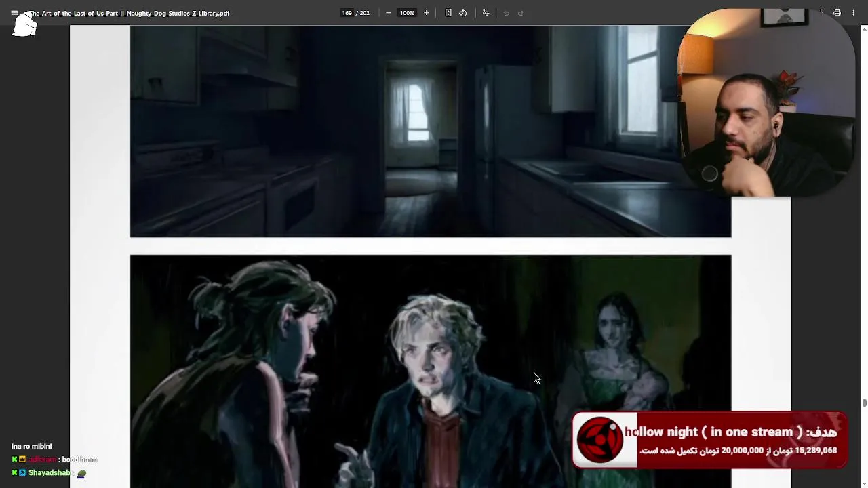
Task: Click the undo arrow in toolbar
Action: [x=506, y=13]
